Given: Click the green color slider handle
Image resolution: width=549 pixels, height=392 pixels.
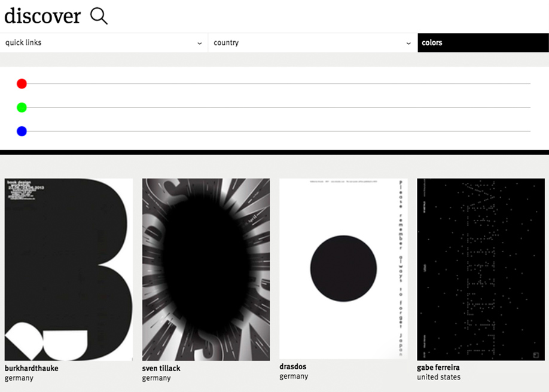Looking at the screenshot, I should click(22, 107).
